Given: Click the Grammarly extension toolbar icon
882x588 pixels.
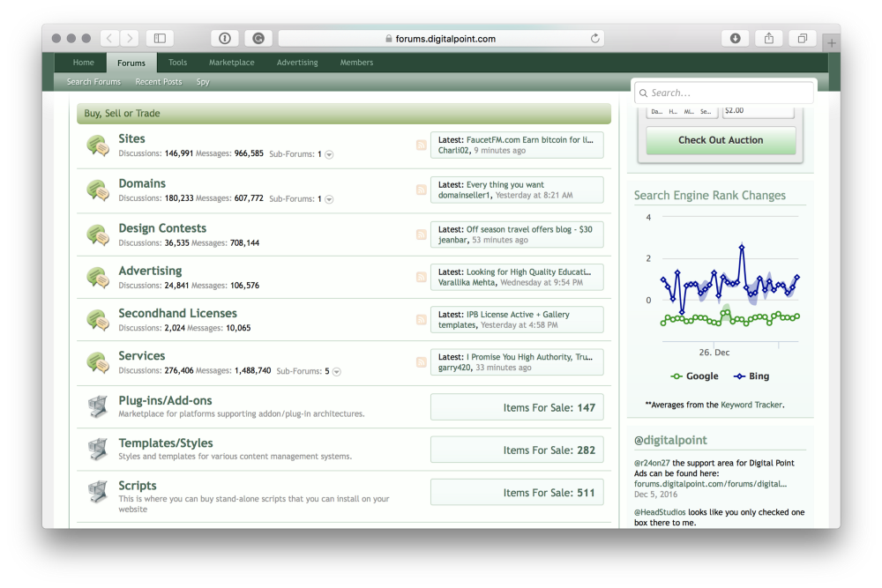Looking at the screenshot, I should [258, 38].
